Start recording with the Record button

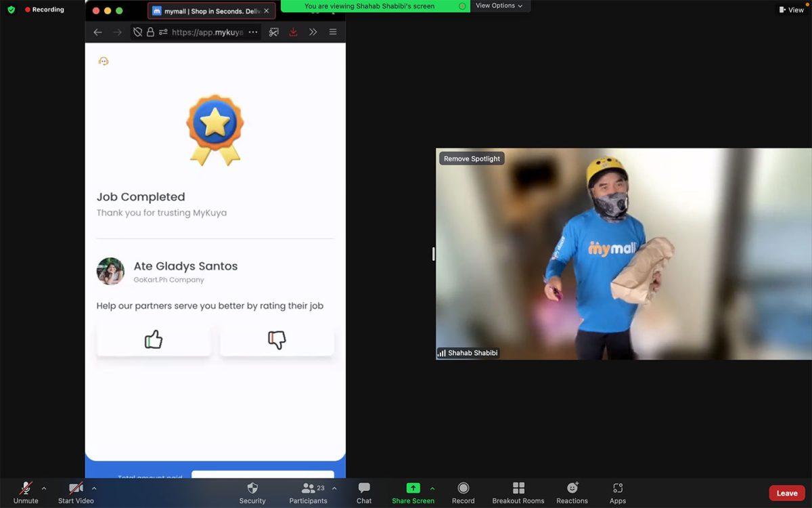464,488
